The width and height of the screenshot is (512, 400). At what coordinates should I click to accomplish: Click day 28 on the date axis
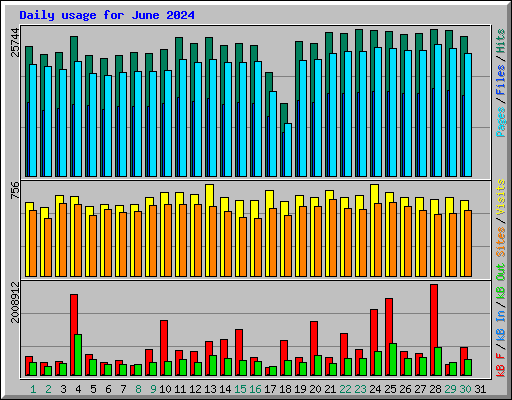(x=435, y=389)
